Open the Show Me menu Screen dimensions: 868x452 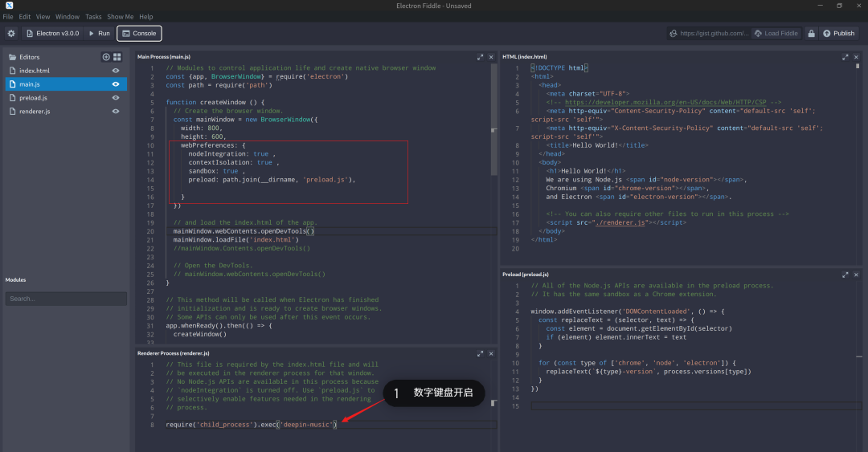120,17
